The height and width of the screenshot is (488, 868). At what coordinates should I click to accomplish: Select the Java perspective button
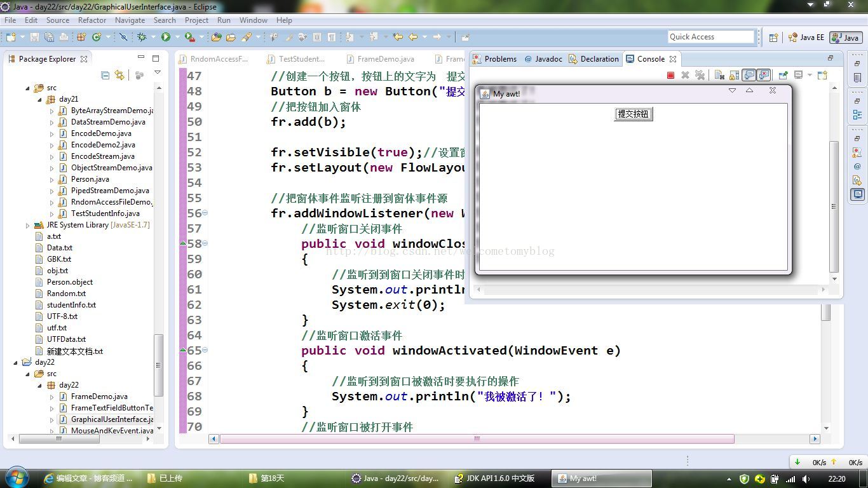(845, 37)
